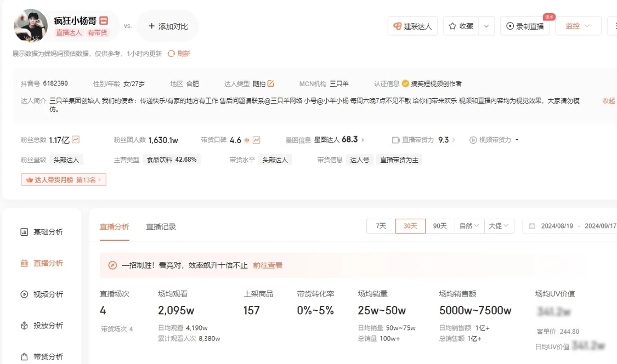
Task: Open the trend chart icon next to 带货口碑
Action: point(257,140)
